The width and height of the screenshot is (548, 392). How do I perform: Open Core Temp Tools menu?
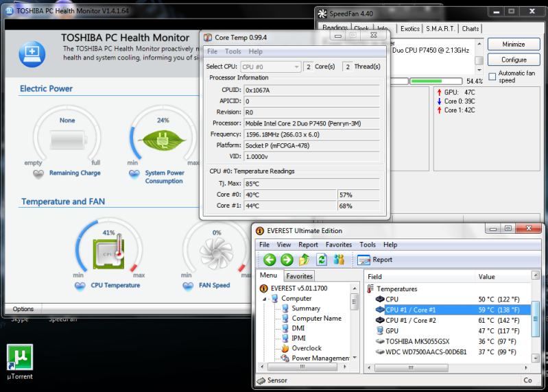click(x=233, y=51)
